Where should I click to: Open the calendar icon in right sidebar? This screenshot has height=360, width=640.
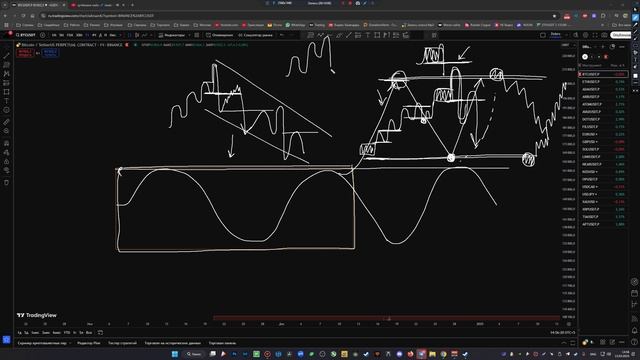click(x=634, y=293)
